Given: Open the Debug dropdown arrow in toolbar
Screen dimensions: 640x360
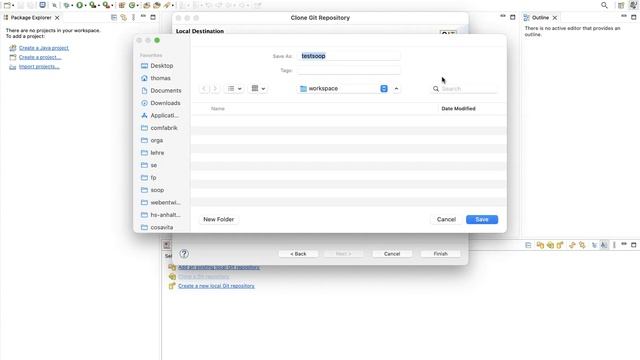Looking at the screenshot, I should point(72,6).
